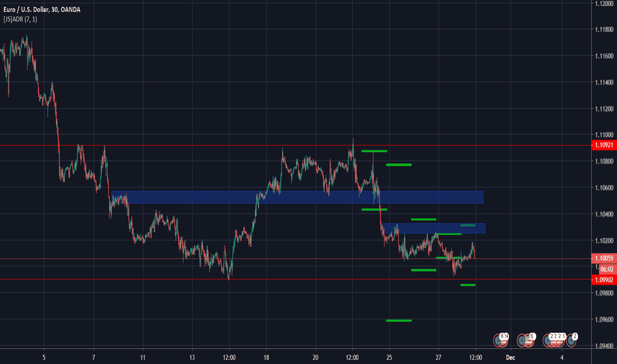
Task: Click the leftmost economic calendar event icon cluster
Action: point(500,340)
